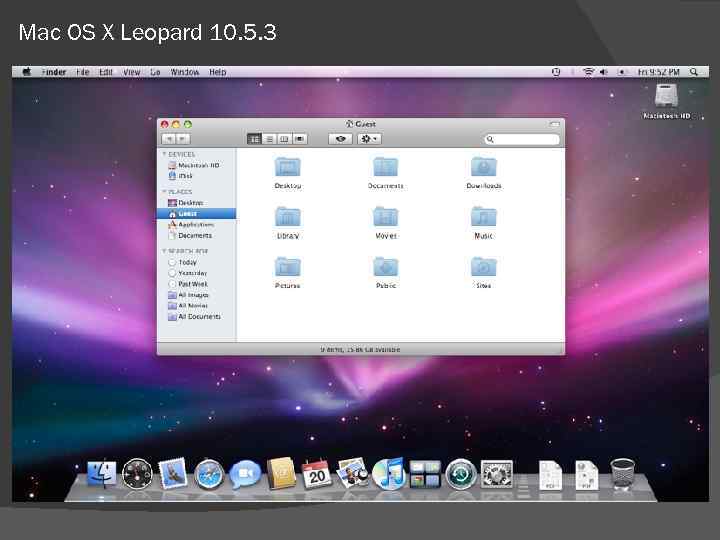This screenshot has height=540, width=720.
Task: Open Mail from the Dock
Action: [x=173, y=473]
